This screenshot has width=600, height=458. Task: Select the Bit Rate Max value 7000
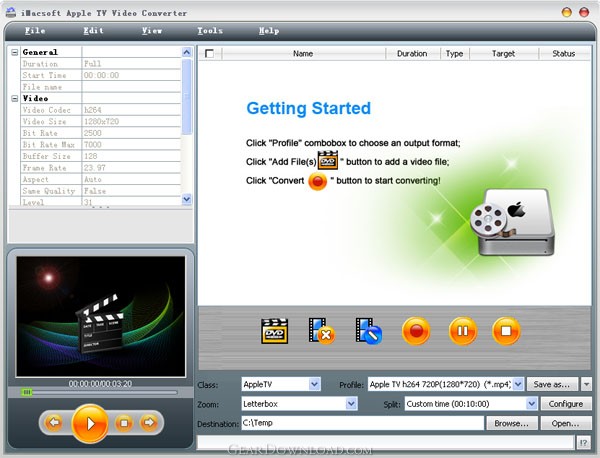tap(131, 145)
